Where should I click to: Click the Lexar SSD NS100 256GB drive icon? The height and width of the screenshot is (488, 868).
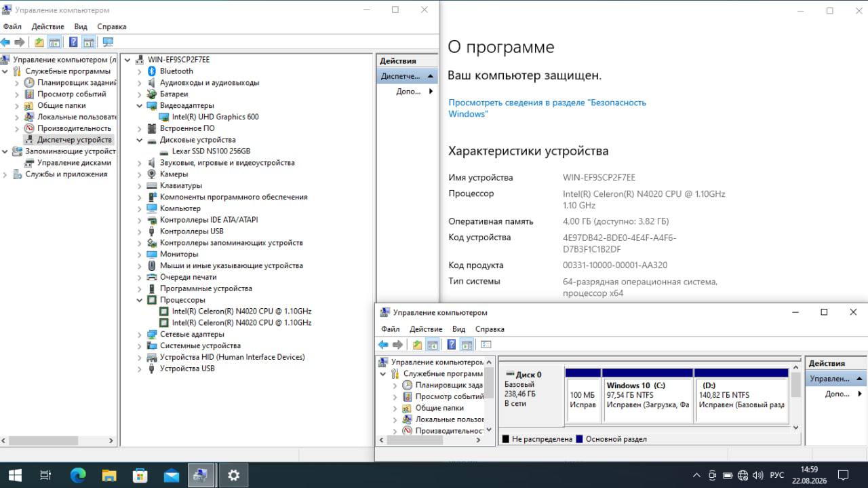pyautogui.click(x=165, y=151)
